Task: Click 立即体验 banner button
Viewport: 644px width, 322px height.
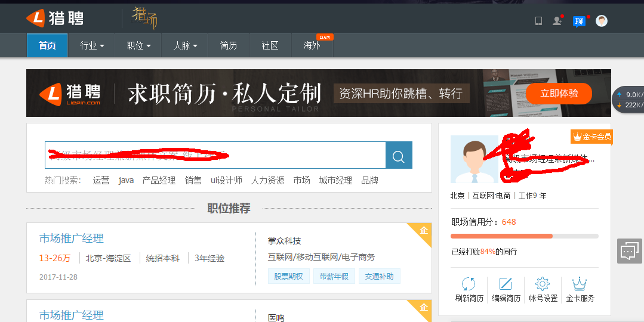Action: 559,94
